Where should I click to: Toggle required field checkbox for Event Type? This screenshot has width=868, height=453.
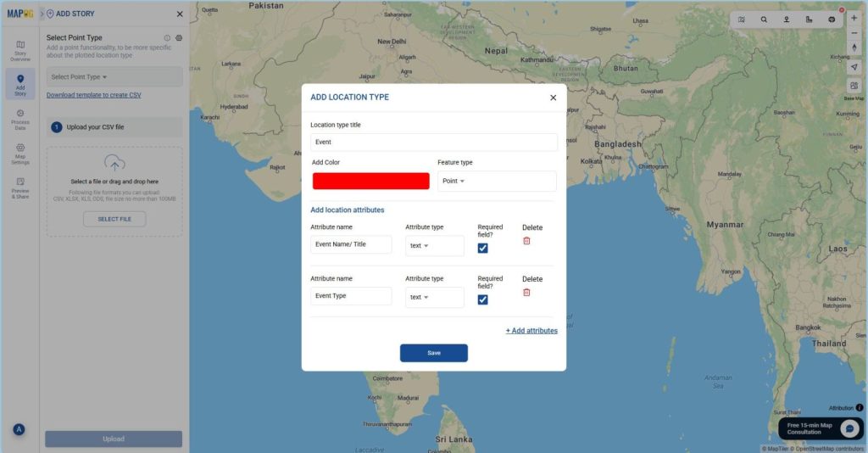[483, 299]
